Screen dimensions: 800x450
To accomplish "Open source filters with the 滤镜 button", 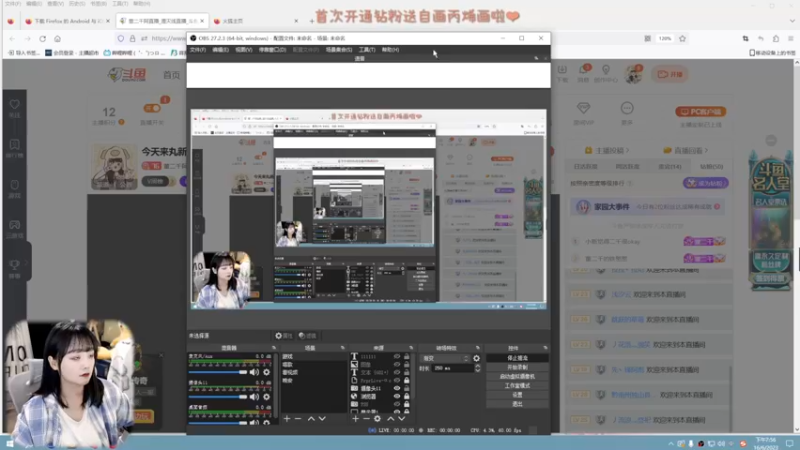I will click(307, 336).
